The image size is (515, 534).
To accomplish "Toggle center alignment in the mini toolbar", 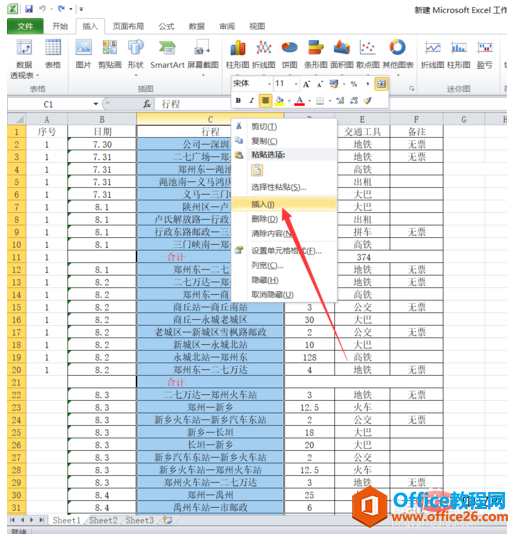I will (x=265, y=100).
